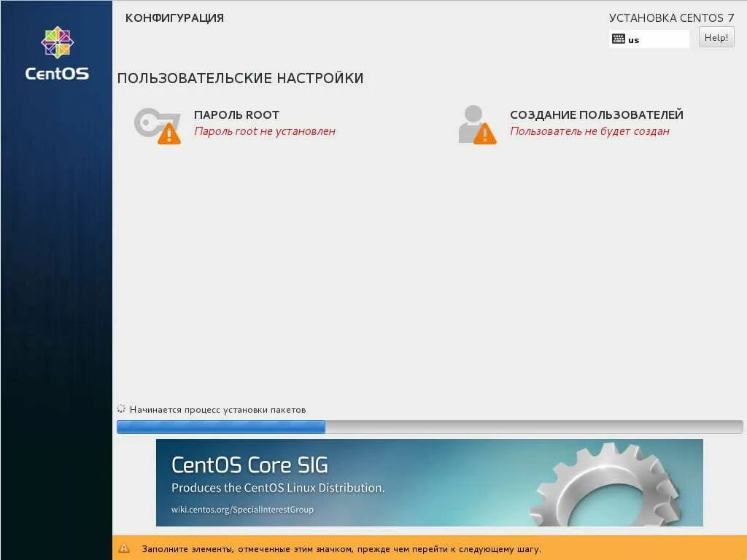
Task: Click УСТАНОВКА CENTOS 7 title
Action: (671, 18)
